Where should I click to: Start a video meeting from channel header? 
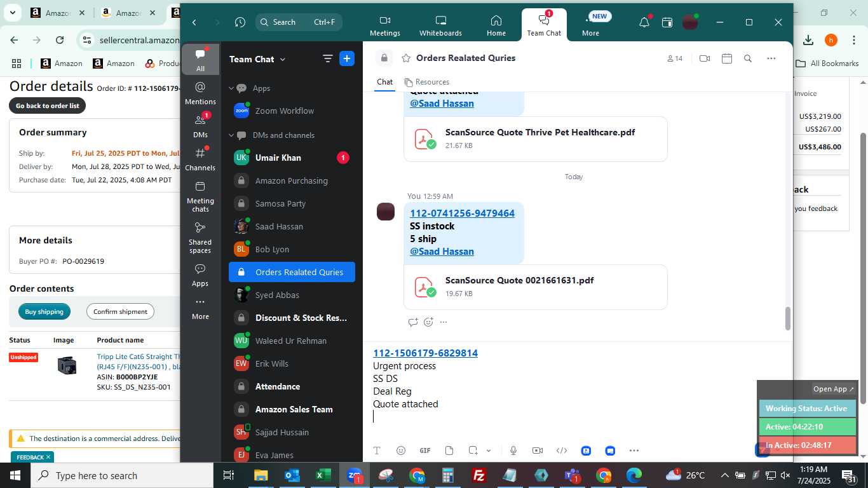705,58
